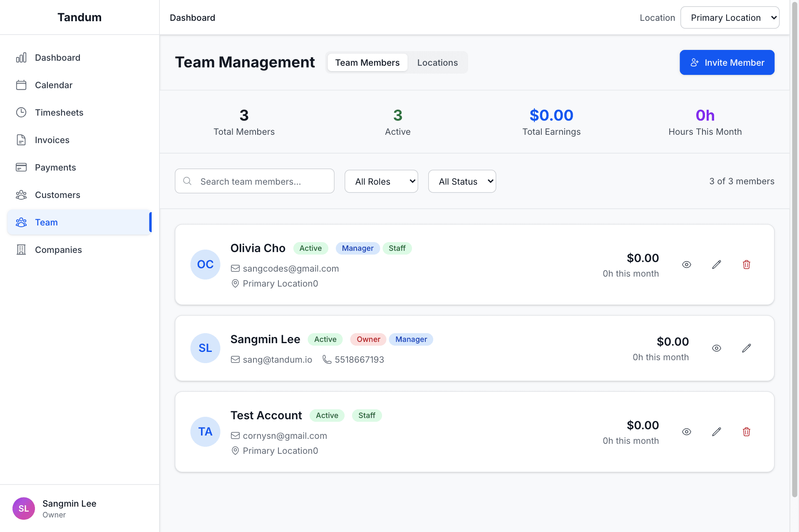Click the pencil edit icon for Olivia Cho

point(716,265)
